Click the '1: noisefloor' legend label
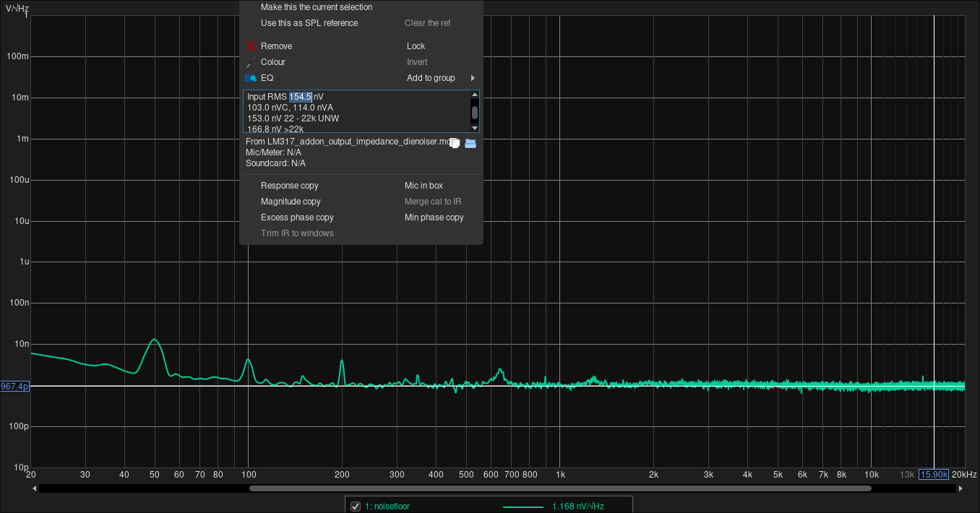The height and width of the screenshot is (513, 980). [x=387, y=506]
